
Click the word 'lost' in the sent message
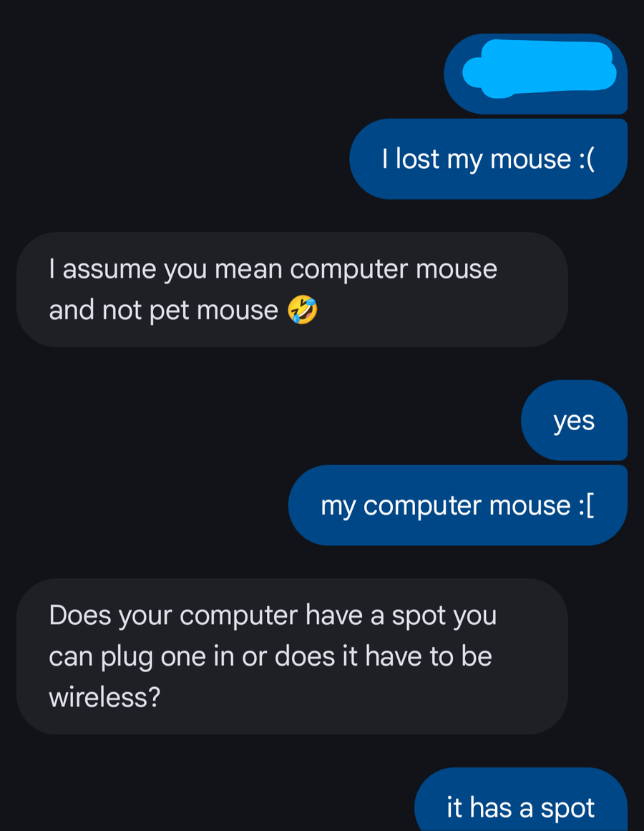click(418, 159)
